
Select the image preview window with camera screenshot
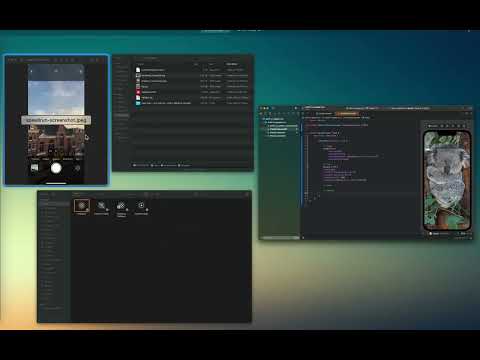56,120
